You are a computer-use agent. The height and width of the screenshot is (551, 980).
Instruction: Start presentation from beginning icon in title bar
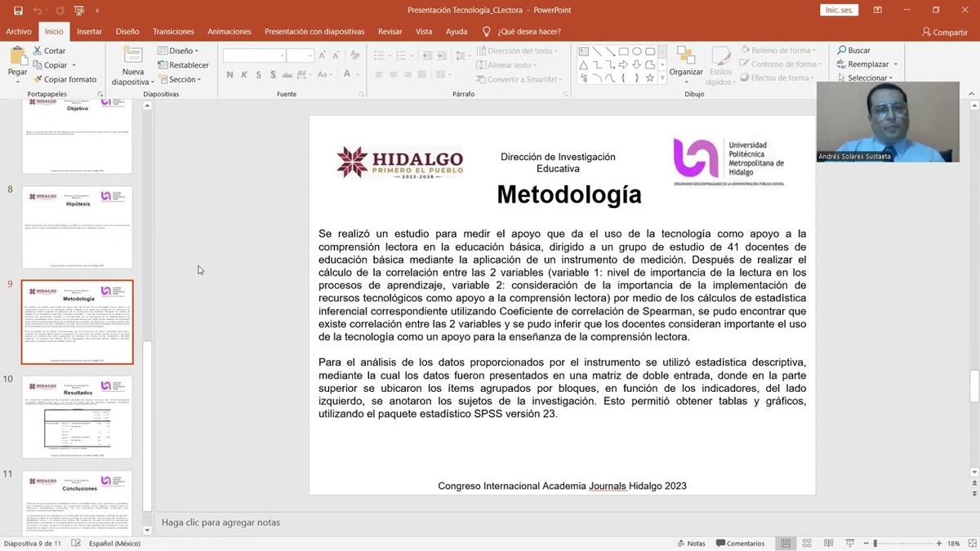click(79, 11)
